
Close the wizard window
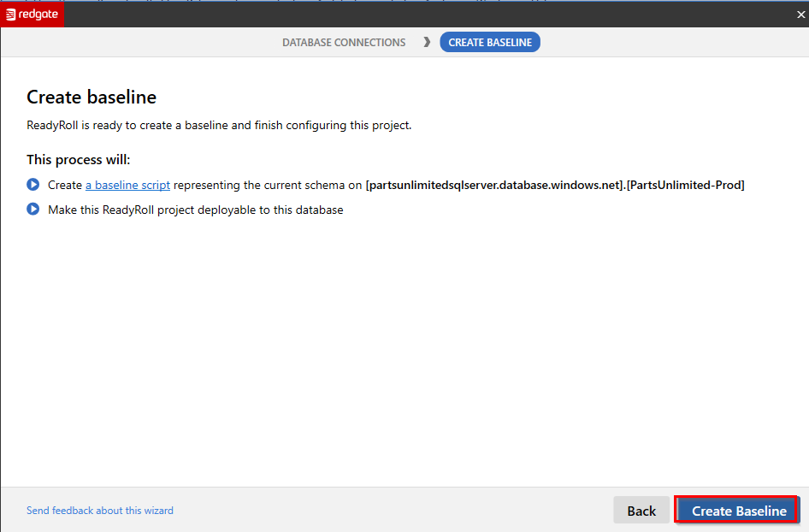tap(800, 15)
